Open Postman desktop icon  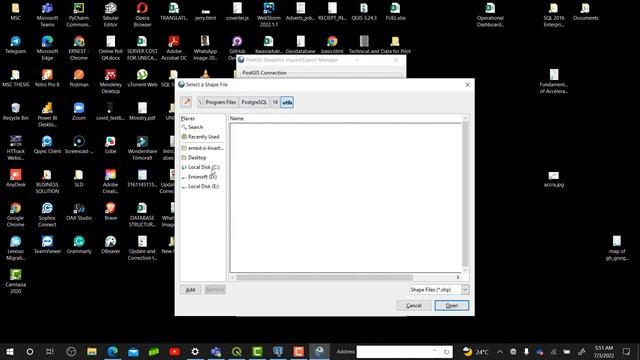tap(79, 78)
